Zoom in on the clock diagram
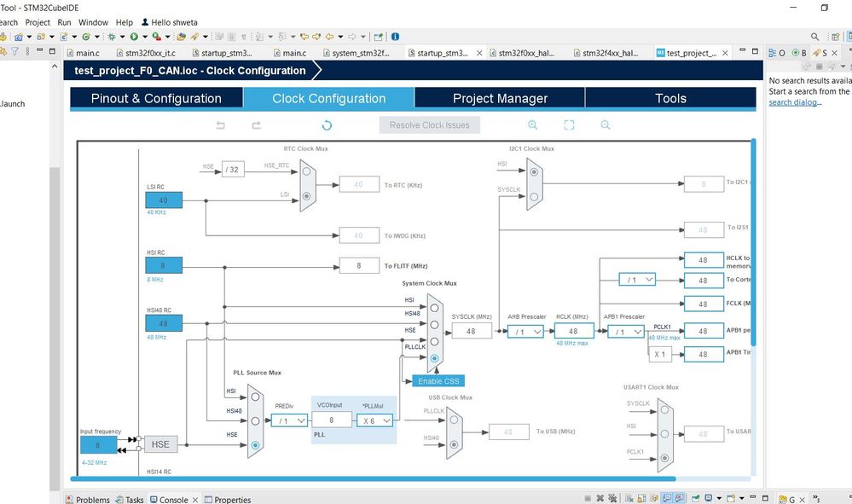 point(532,125)
